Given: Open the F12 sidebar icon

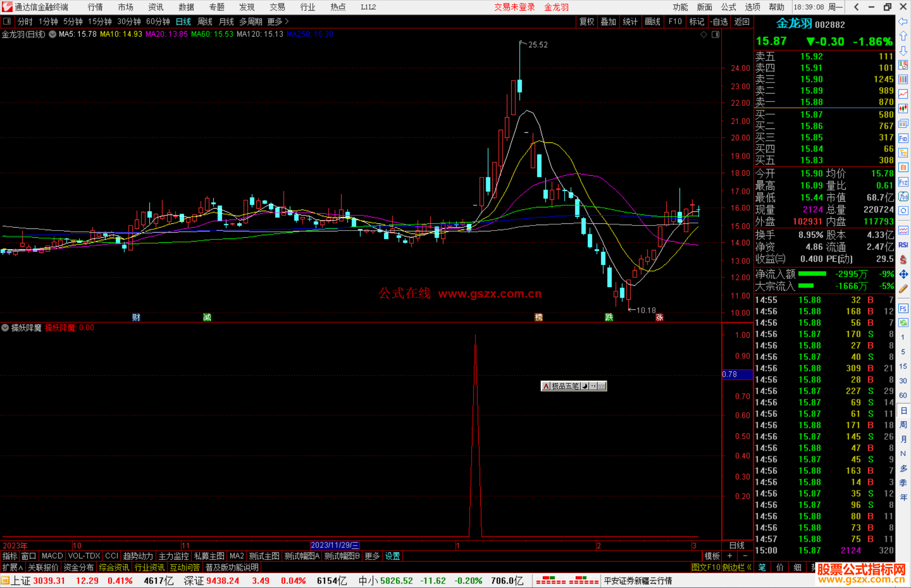Looking at the screenshot, I should pos(903,182).
